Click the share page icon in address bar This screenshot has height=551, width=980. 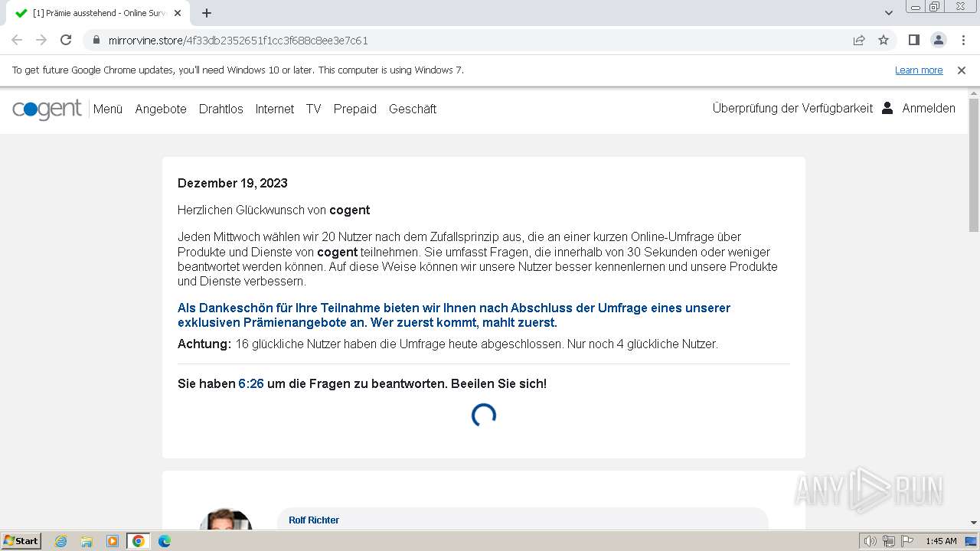tap(859, 40)
